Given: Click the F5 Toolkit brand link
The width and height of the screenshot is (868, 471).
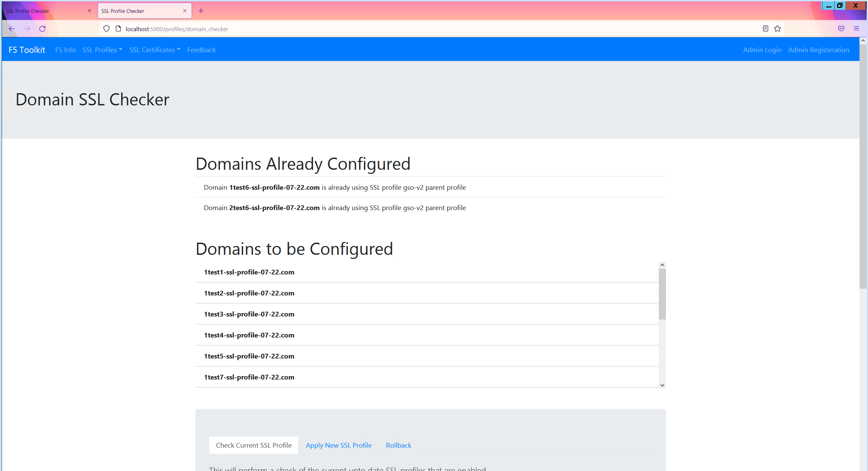Looking at the screenshot, I should [x=27, y=50].
